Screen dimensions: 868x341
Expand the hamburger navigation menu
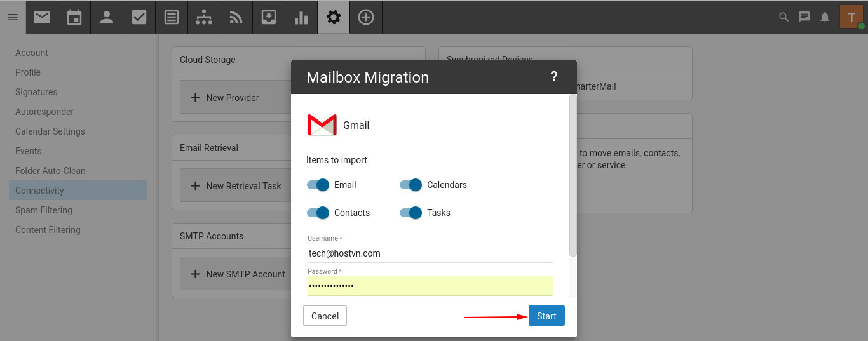pos(13,17)
